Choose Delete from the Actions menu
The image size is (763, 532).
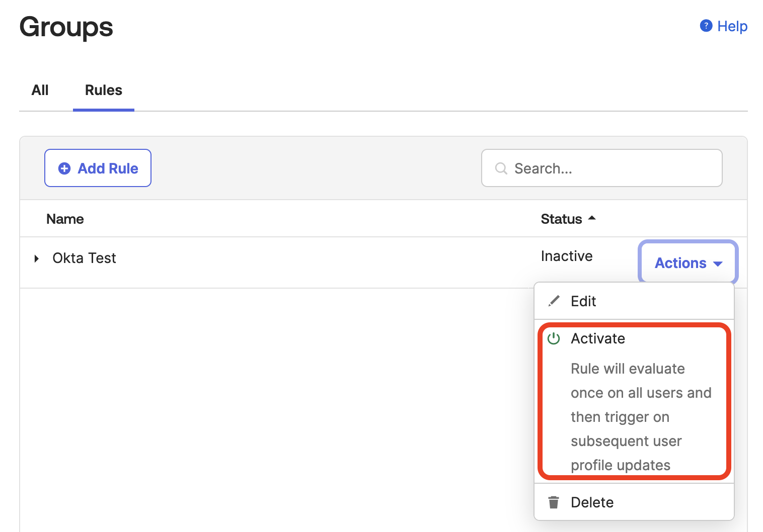(x=592, y=502)
